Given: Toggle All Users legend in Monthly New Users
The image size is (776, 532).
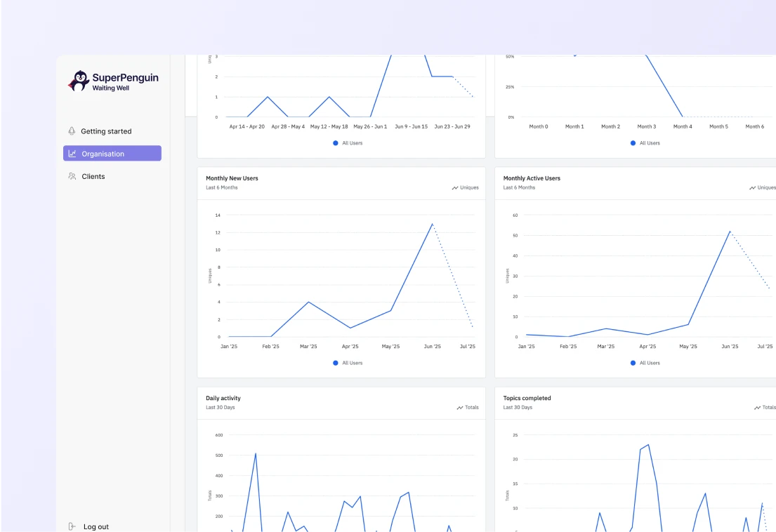Looking at the screenshot, I should tap(348, 363).
